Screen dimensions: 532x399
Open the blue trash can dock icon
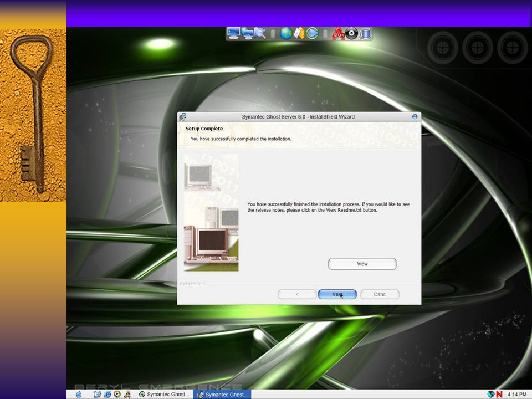(365, 34)
